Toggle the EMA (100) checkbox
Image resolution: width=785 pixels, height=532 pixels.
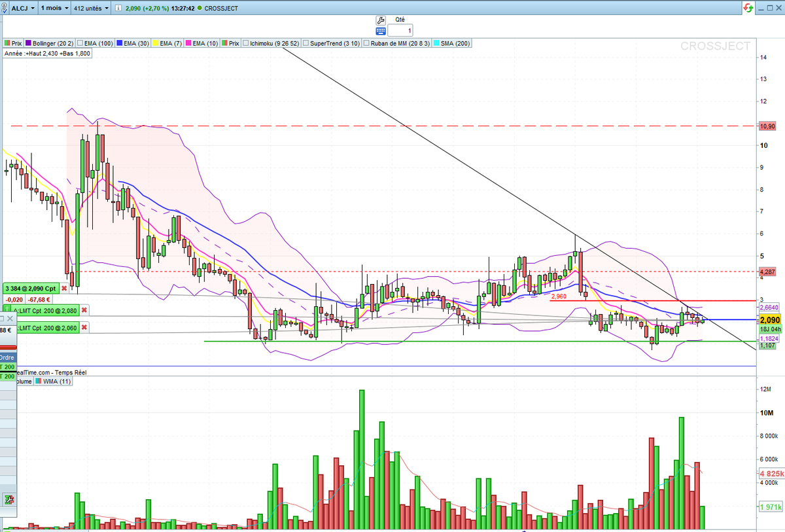[80, 43]
